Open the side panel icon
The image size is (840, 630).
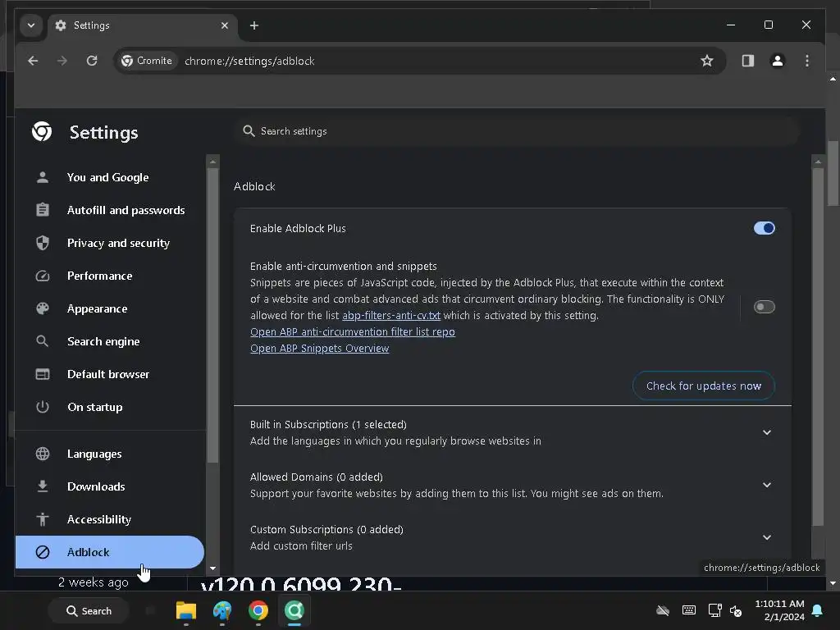pos(748,61)
